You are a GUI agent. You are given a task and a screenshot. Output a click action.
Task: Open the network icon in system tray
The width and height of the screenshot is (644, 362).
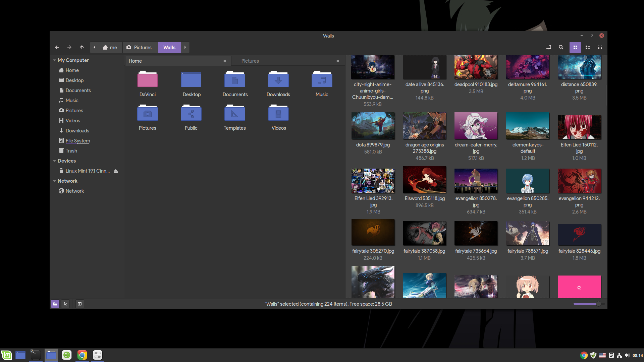620,355
